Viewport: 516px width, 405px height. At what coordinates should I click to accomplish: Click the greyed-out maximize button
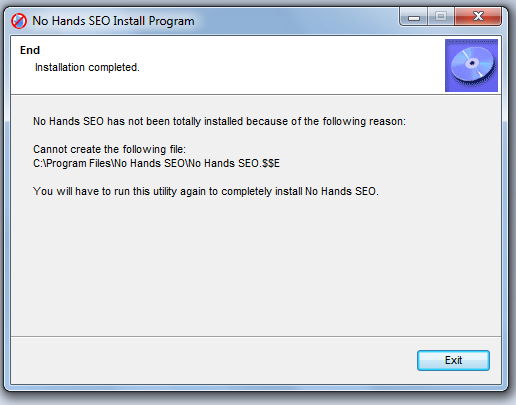click(441, 17)
